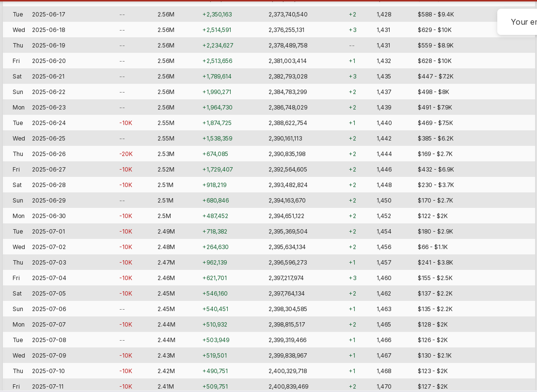Click earnings $559 - $8.9K
Viewport: 537px width, 392px height.
click(x=436, y=45)
